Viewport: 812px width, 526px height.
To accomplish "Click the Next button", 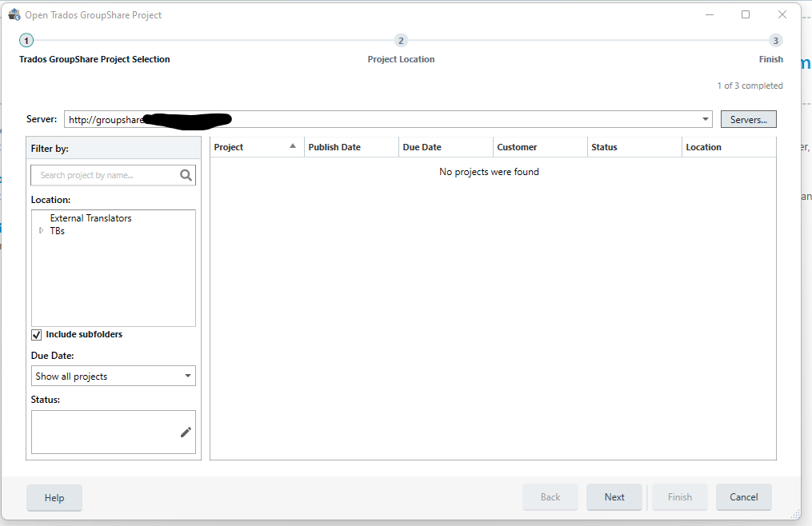I will (x=614, y=497).
